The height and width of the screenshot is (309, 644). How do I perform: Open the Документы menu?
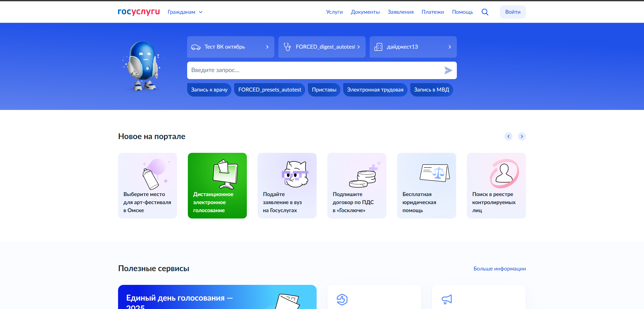[x=365, y=12]
